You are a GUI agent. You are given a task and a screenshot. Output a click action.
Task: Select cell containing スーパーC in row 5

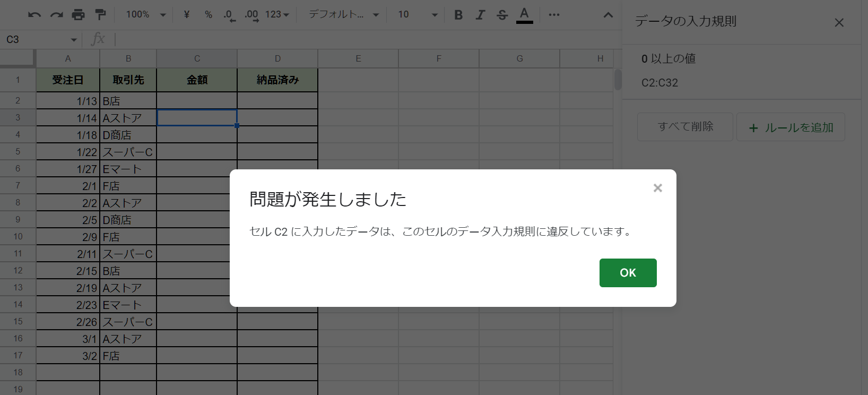click(x=128, y=152)
